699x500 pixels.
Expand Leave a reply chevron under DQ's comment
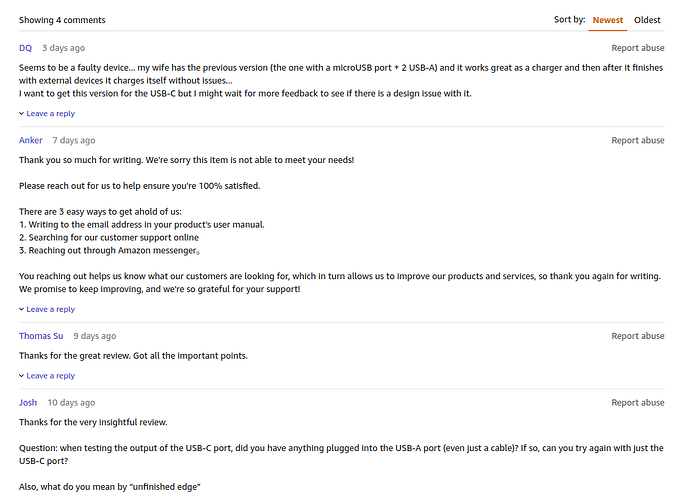coord(21,114)
